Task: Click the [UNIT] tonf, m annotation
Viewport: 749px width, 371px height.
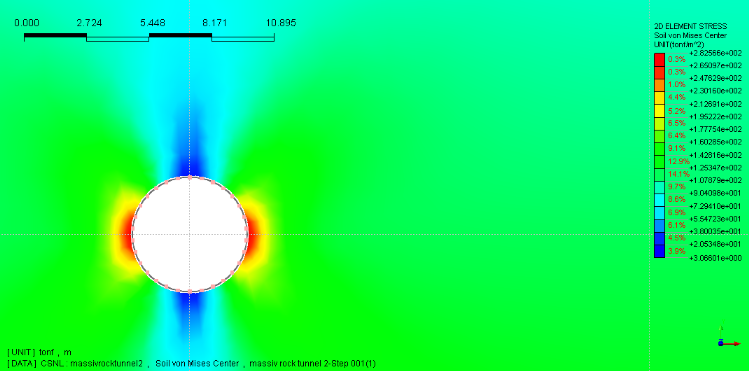Action: (39, 352)
